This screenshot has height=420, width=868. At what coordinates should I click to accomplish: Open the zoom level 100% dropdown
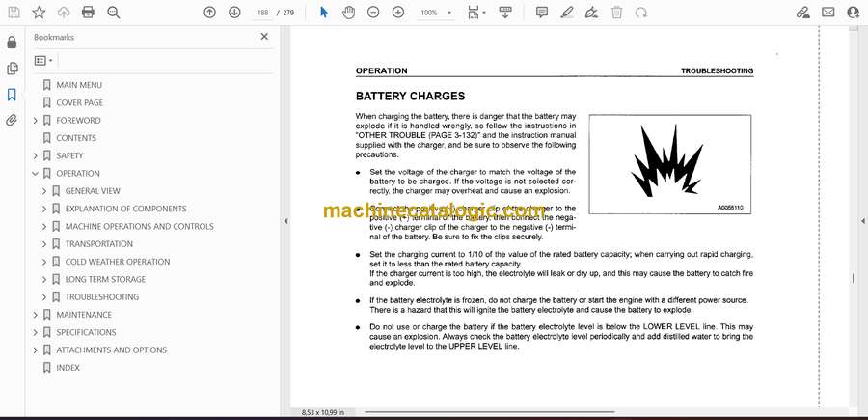pyautogui.click(x=435, y=13)
